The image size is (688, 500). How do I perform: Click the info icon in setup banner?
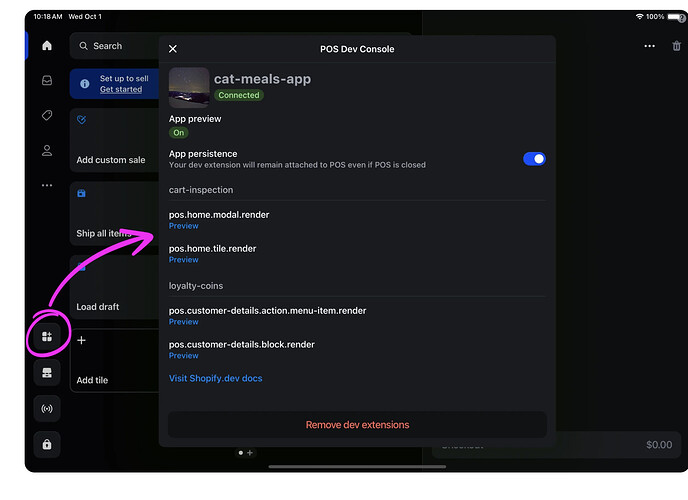(x=85, y=83)
